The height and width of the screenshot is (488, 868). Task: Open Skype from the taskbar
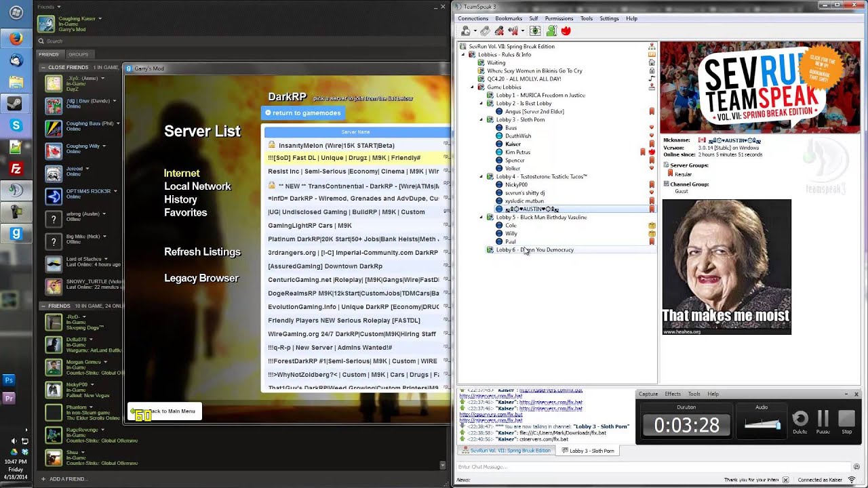[16, 125]
